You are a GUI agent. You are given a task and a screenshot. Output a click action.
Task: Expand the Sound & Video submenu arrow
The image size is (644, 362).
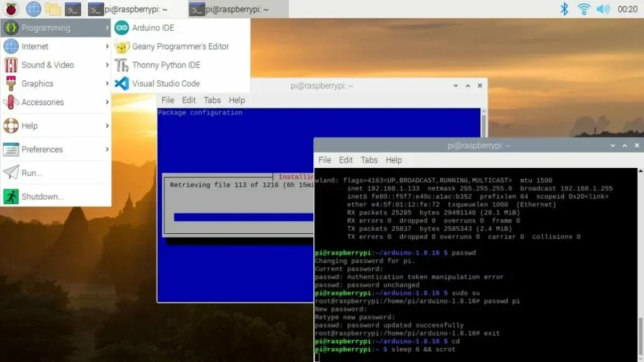[x=107, y=65]
